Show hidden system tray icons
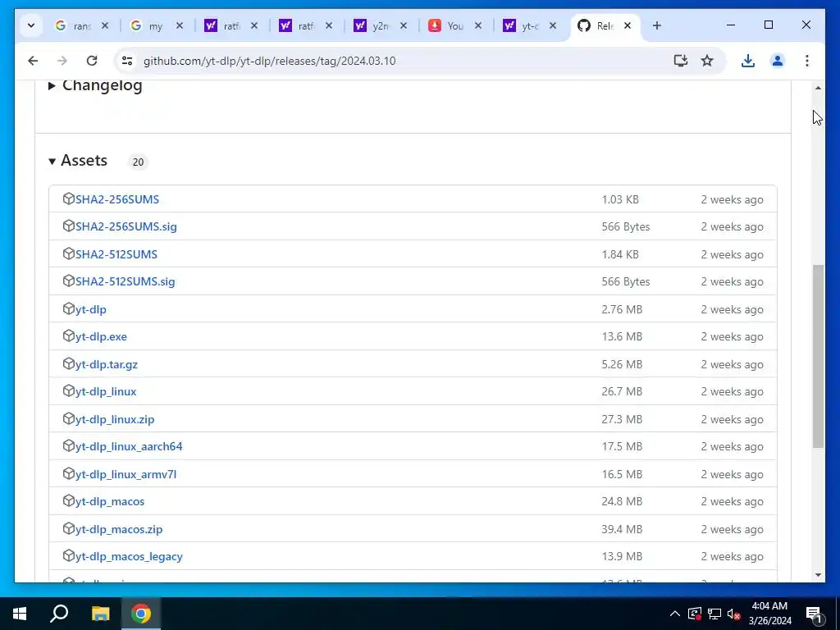The image size is (840, 630). pyautogui.click(x=675, y=614)
